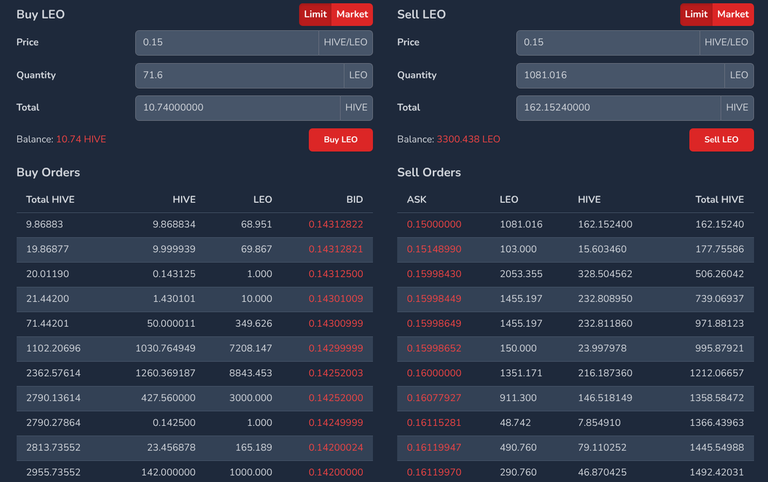Image resolution: width=768 pixels, height=482 pixels.
Task: Click bid price 0.14312821
Action: (336, 249)
